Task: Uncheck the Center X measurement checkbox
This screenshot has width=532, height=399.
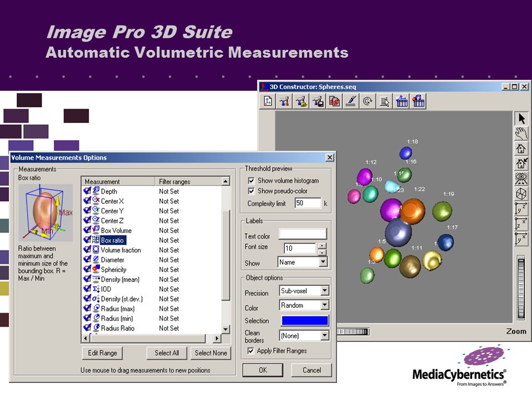Action: (87, 201)
